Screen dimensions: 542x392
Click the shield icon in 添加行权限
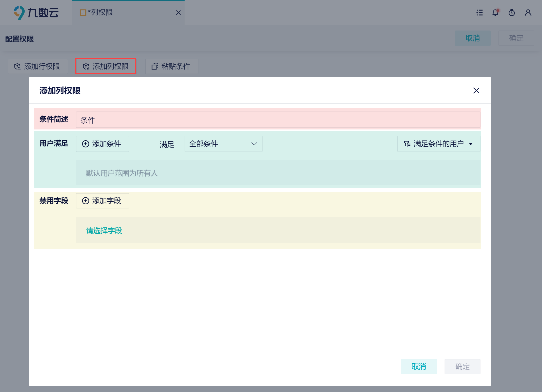coord(17,67)
